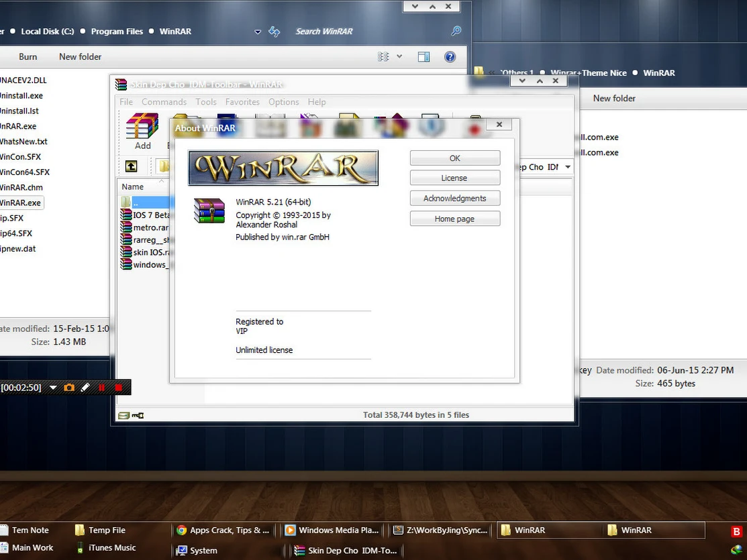The width and height of the screenshot is (747, 560).
Task: Click the WinRAR books icon in About dialog
Action: click(x=209, y=211)
